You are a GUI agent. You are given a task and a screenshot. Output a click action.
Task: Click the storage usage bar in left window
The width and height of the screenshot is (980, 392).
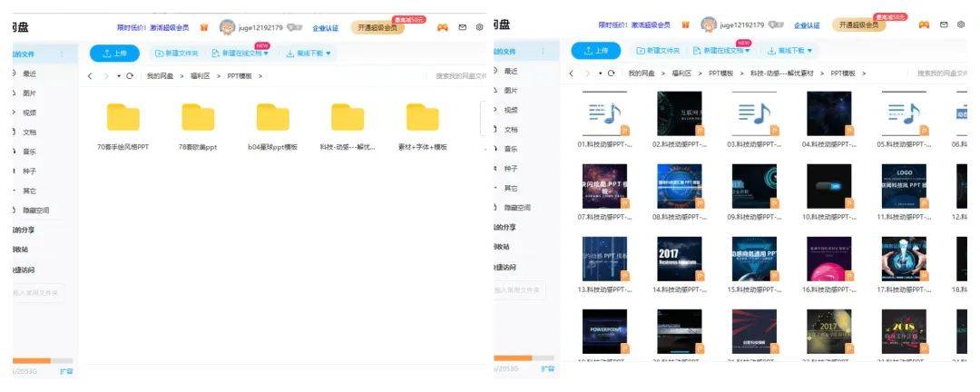pyautogui.click(x=43, y=361)
